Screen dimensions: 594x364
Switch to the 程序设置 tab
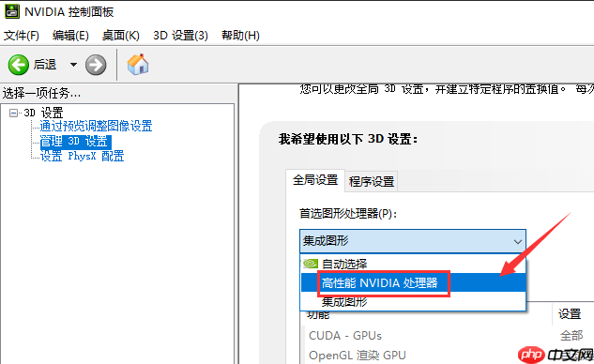click(372, 181)
